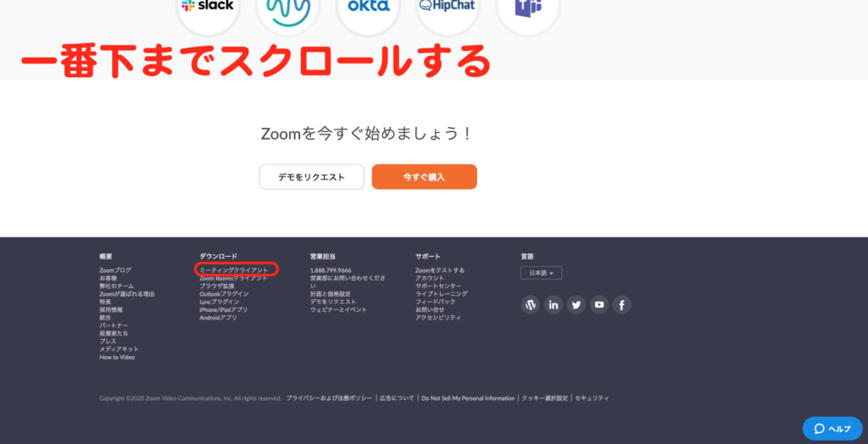Image resolution: width=868 pixels, height=444 pixels.
Task: Open the Androidアプリ link
Action: click(x=218, y=318)
